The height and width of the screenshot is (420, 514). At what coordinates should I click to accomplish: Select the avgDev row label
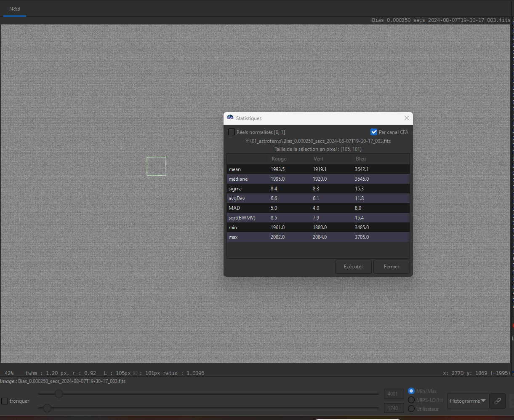pos(237,198)
